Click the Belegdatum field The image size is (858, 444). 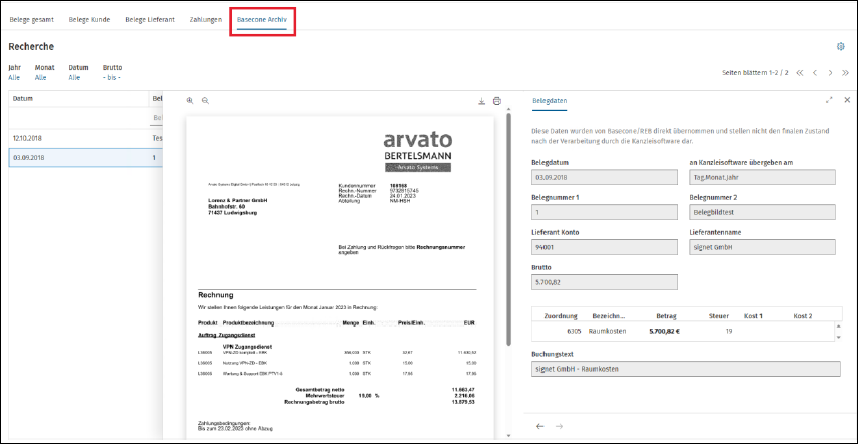click(604, 178)
